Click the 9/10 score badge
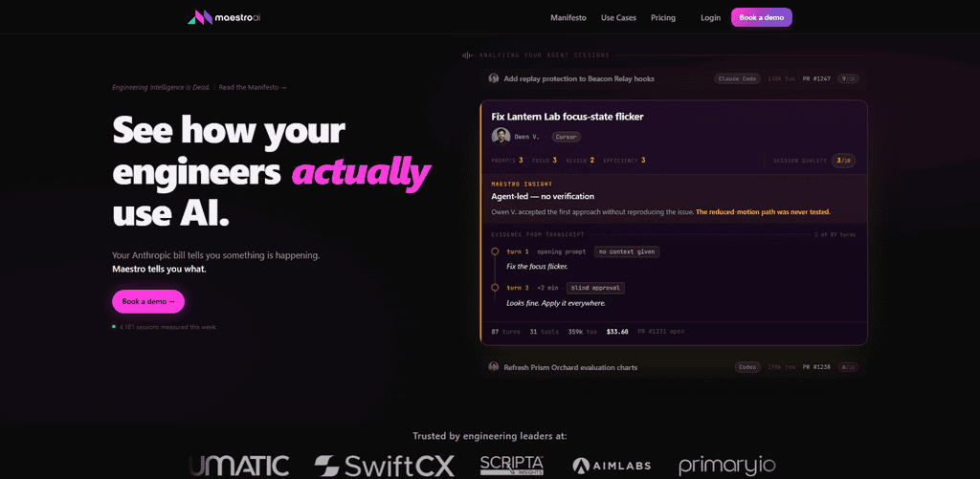This screenshot has height=479, width=980. point(849,78)
